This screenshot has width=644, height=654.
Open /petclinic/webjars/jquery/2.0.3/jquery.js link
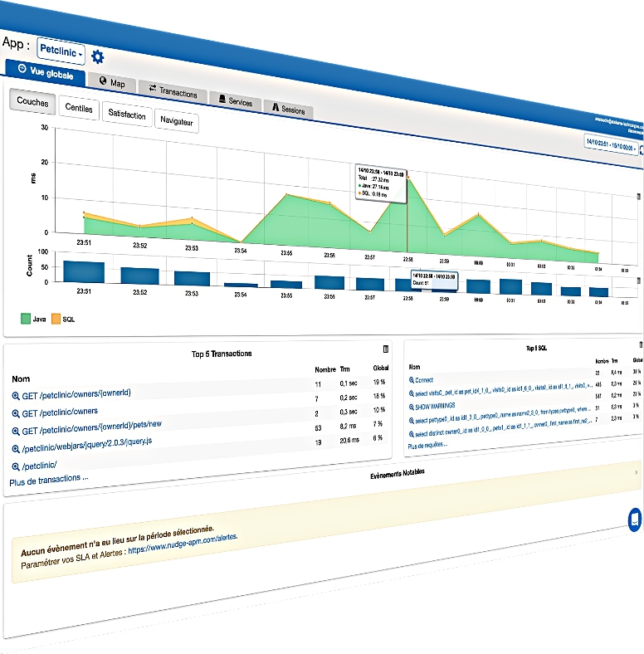(87, 445)
